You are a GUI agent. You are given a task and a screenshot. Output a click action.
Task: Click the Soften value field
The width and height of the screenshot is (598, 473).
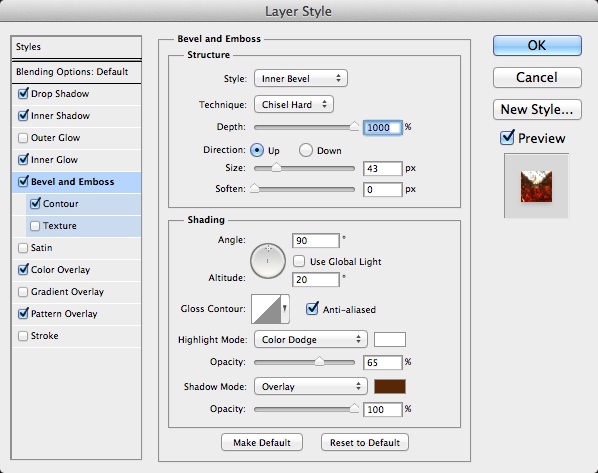click(x=383, y=190)
